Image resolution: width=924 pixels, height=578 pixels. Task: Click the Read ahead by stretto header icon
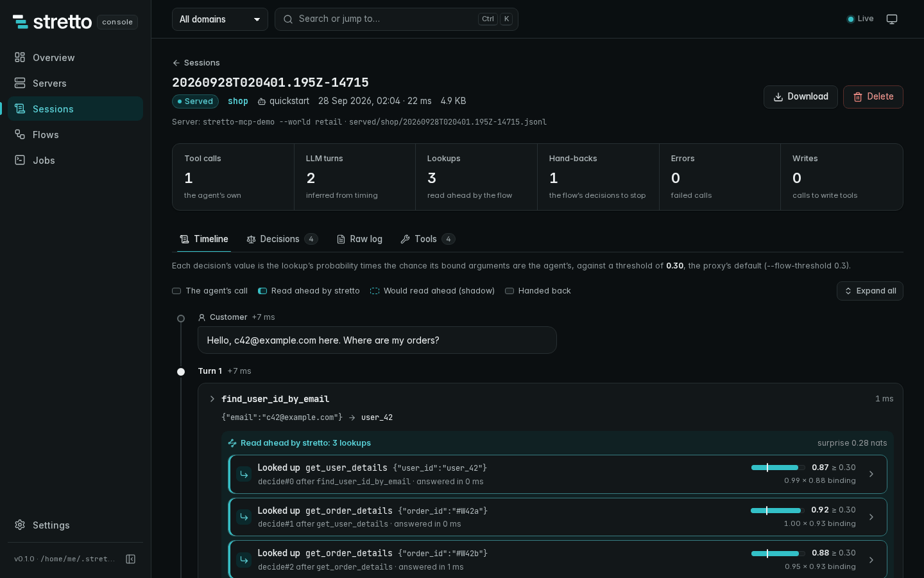[x=232, y=443]
